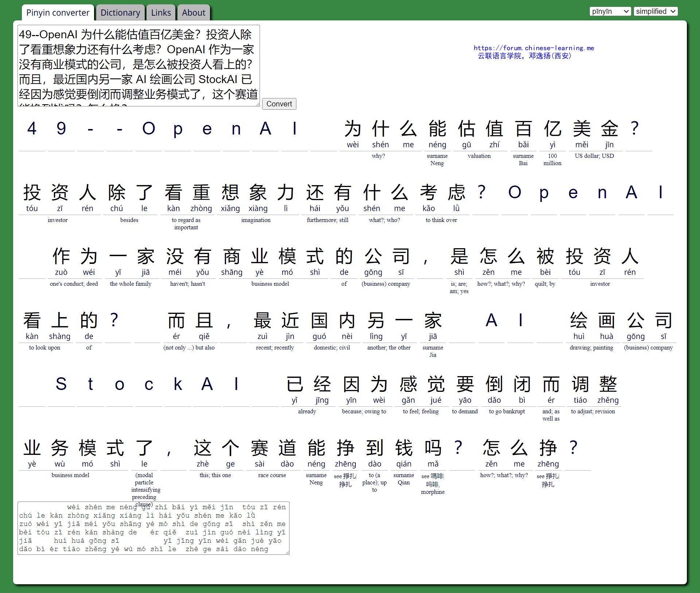Click the 'haven't; hasn't' definition

pos(187,284)
